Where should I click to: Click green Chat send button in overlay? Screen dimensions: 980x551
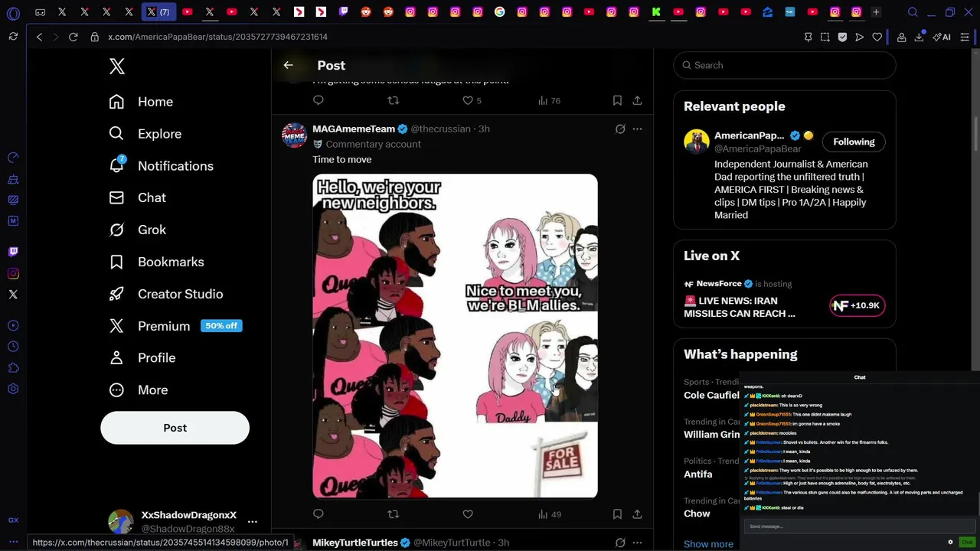pyautogui.click(x=967, y=542)
